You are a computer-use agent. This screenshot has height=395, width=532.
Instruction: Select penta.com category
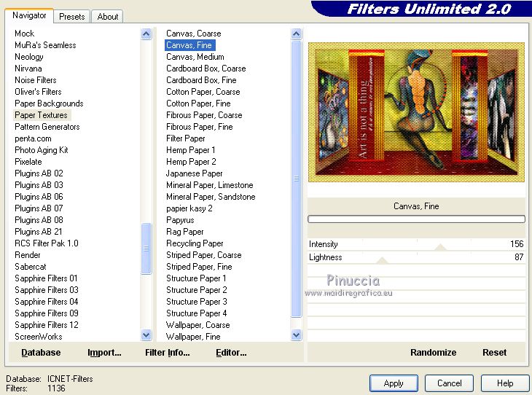tap(33, 138)
